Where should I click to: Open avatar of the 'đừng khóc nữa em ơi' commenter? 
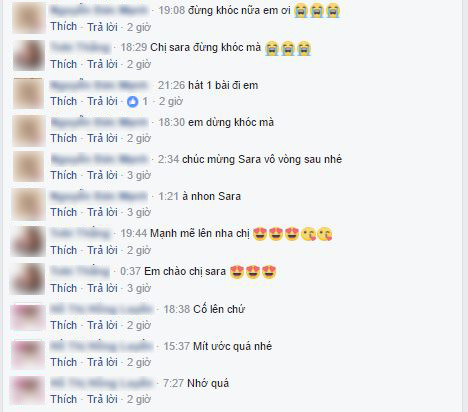29,18
